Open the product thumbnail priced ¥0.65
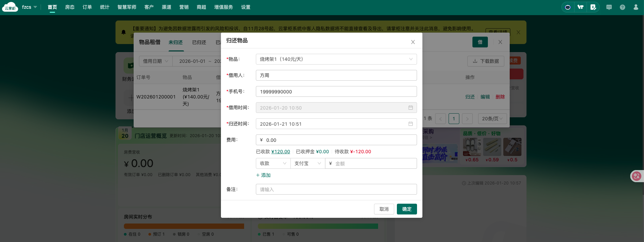644x242 pixels. [x=472, y=147]
